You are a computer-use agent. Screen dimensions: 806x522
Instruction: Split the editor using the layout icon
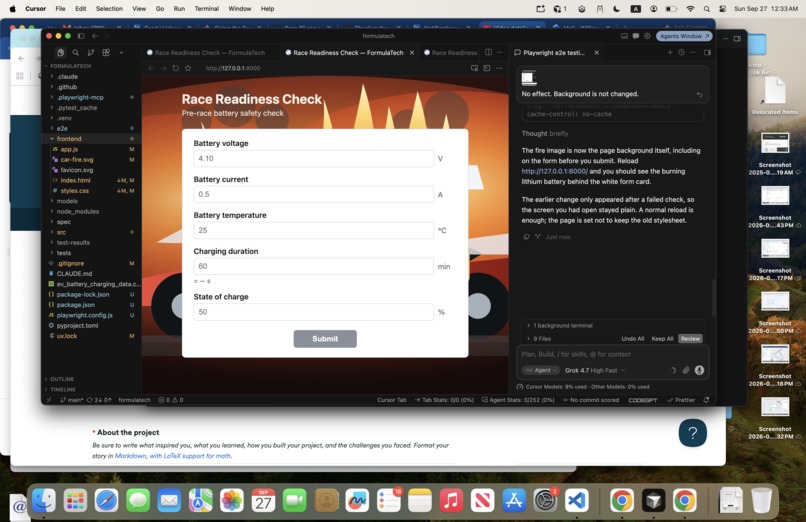(488, 52)
